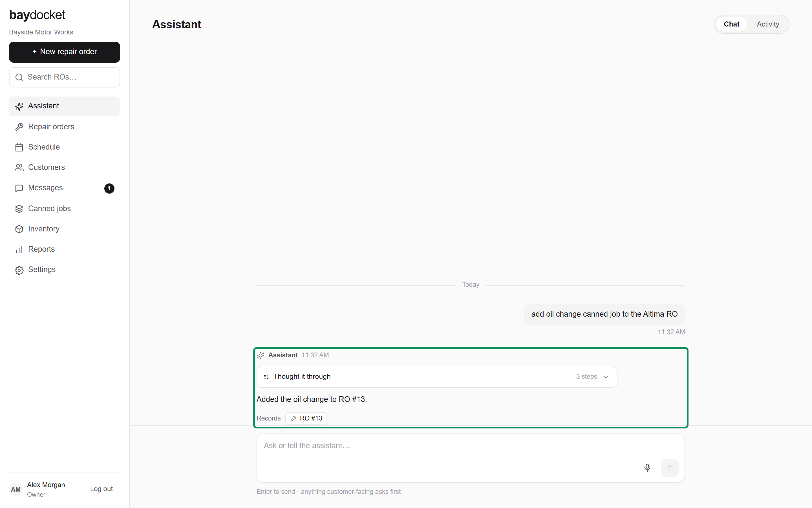Expand the Thought it through chevron
The width and height of the screenshot is (812, 508).
[x=606, y=377]
